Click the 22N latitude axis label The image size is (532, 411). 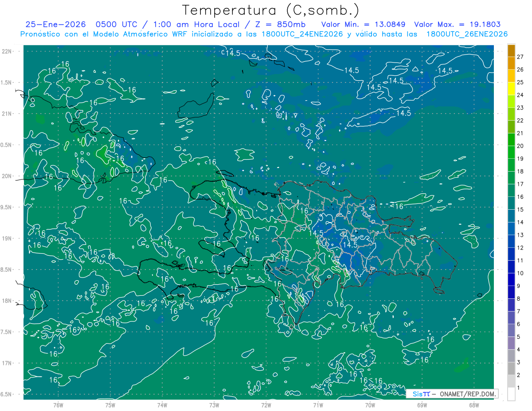(x=6, y=51)
